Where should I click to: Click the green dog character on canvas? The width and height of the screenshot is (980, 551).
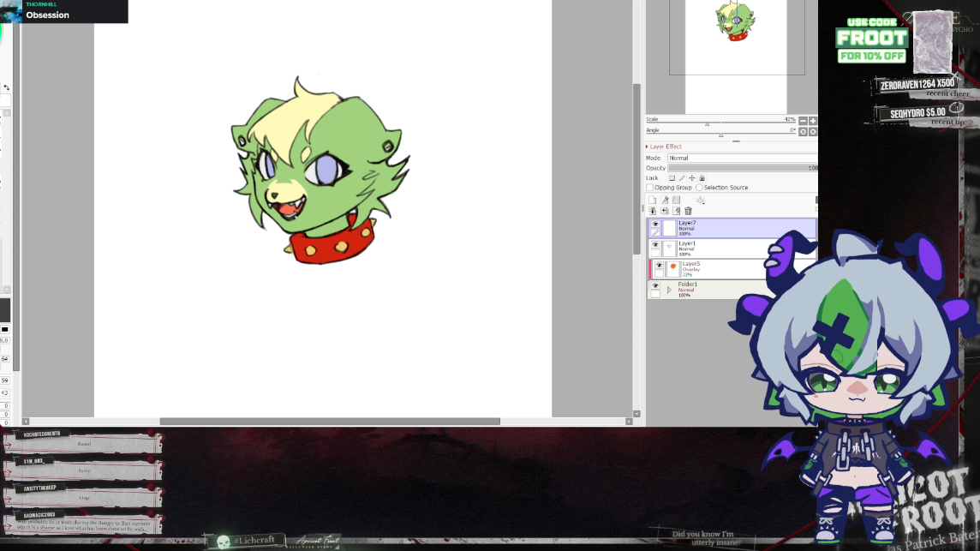[320, 171]
